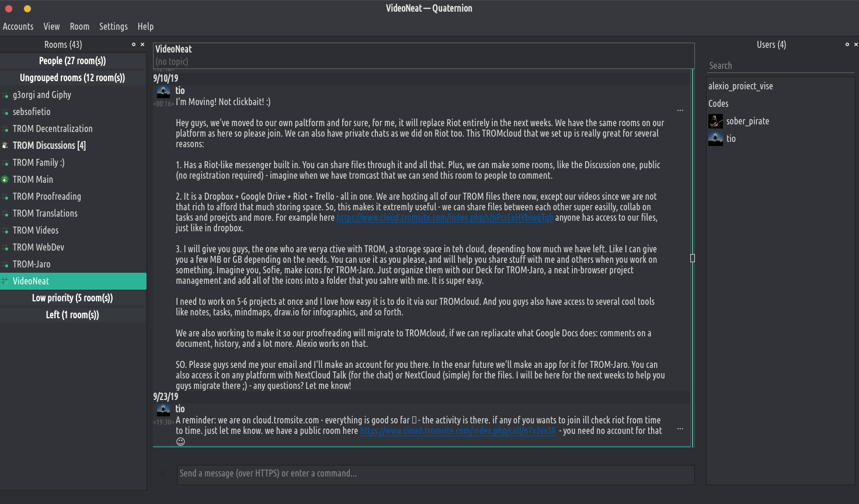
Task: Click the timeline scrollbar handle
Action: click(x=693, y=258)
